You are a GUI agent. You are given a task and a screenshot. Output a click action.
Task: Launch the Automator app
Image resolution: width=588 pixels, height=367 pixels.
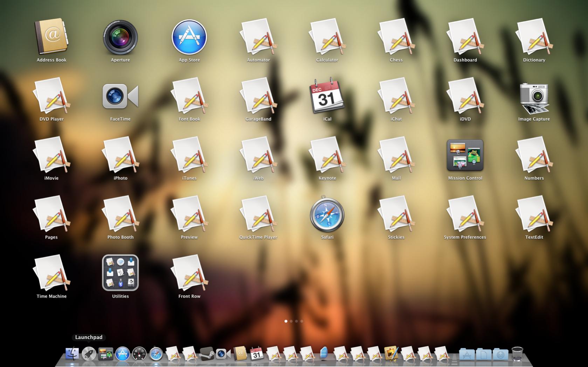[x=258, y=37]
